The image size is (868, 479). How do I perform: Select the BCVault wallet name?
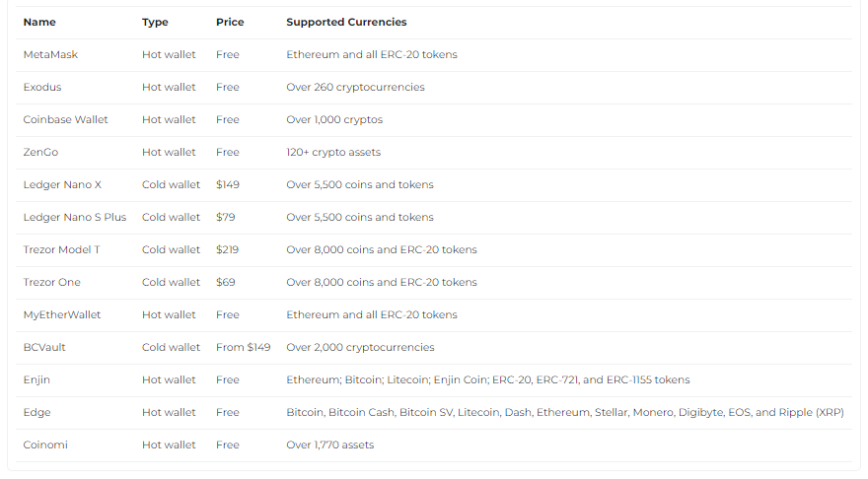pos(44,347)
